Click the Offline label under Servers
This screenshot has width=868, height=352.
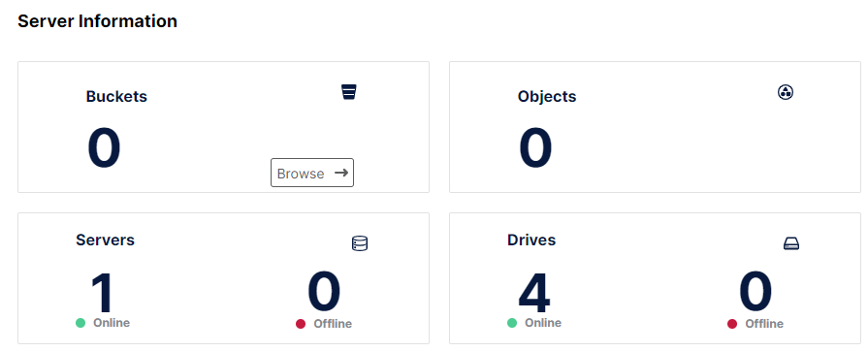[333, 324]
